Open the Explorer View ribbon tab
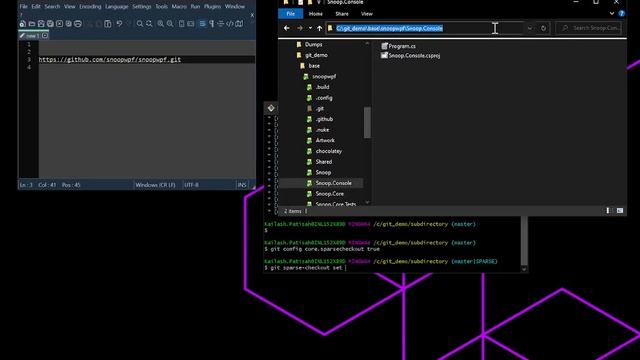The image size is (640, 360). point(367,14)
